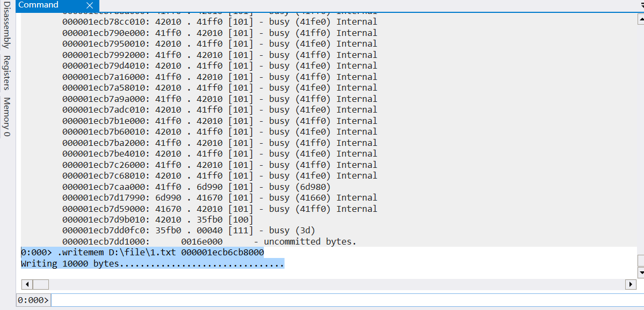Click the heap entry line 000001ecb7be4010
This screenshot has width=644, height=310.
coord(220,154)
